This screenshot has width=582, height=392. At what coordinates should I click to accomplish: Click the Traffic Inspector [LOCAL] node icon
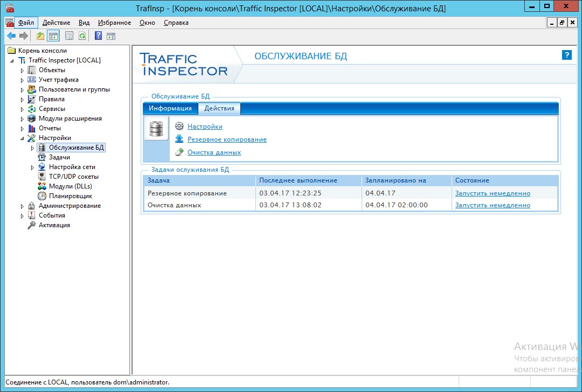(x=22, y=60)
